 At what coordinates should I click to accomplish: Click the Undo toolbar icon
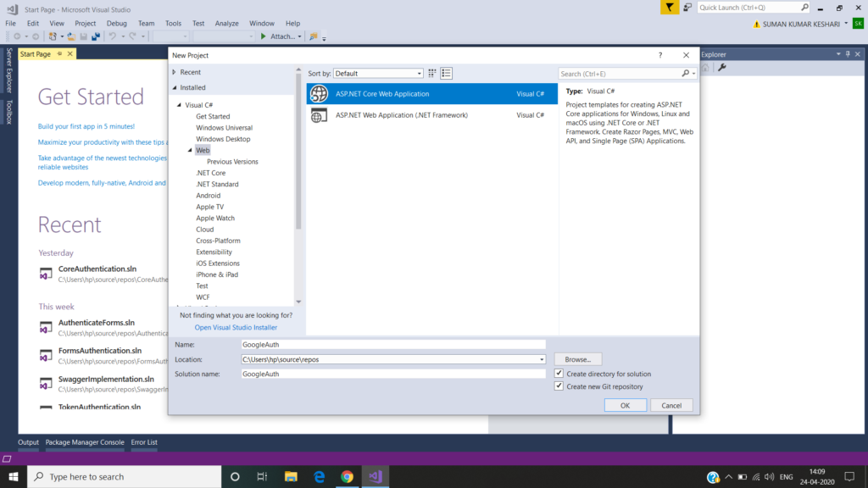coord(113,36)
